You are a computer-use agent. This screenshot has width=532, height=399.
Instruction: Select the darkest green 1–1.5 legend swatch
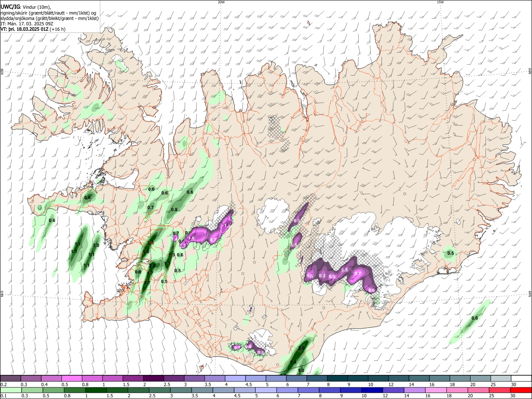[x=96, y=390]
